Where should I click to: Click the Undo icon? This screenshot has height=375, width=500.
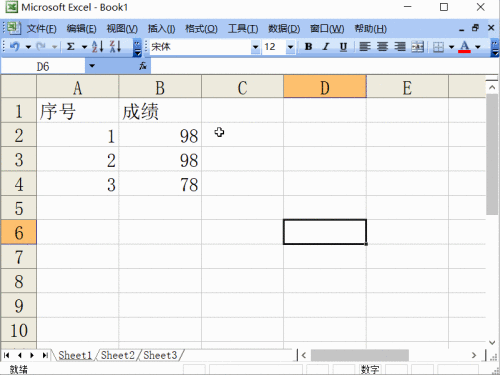point(14,47)
